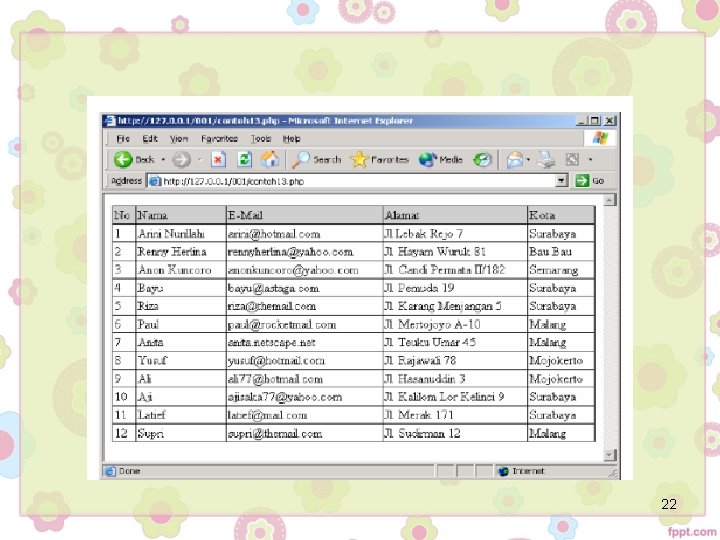This screenshot has height=540, width=720.
Task: Stop page loading with the red X icon
Action: pos(219,159)
